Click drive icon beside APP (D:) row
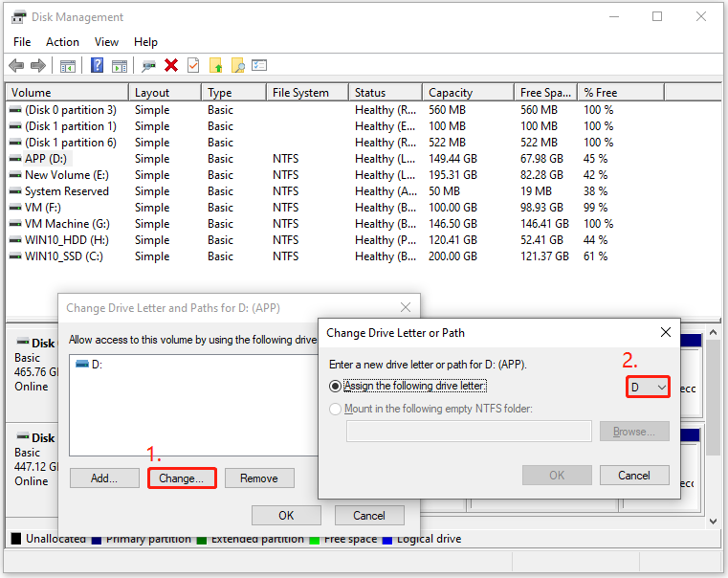 [x=15, y=159]
